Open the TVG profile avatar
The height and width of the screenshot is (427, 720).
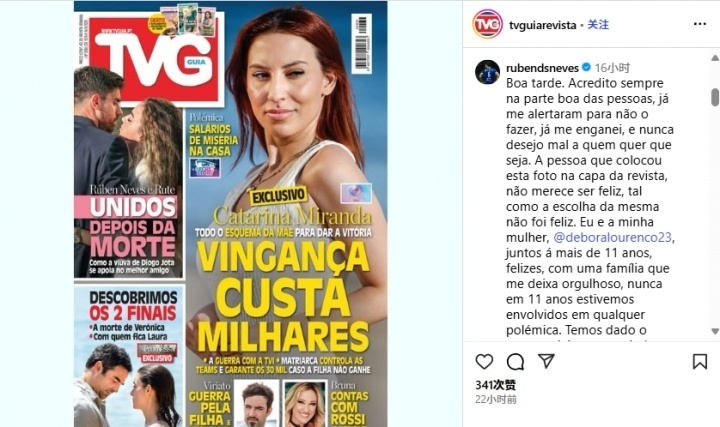point(487,24)
